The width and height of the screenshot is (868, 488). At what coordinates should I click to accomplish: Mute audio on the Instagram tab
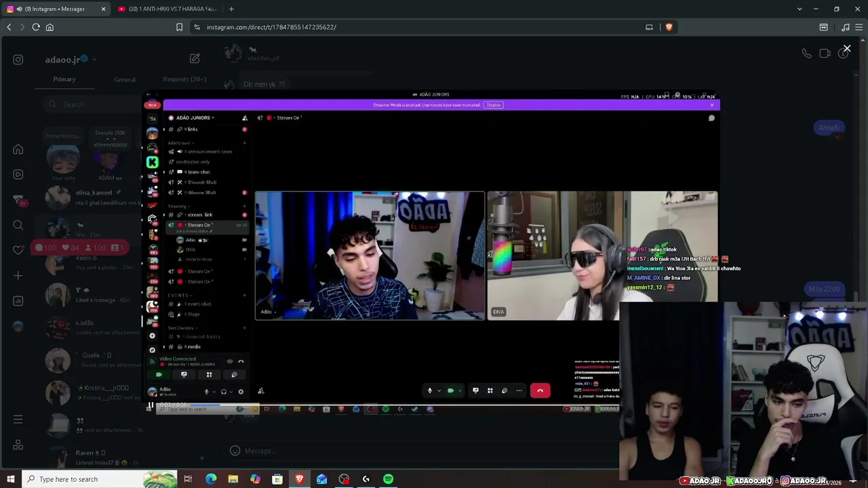19,9
